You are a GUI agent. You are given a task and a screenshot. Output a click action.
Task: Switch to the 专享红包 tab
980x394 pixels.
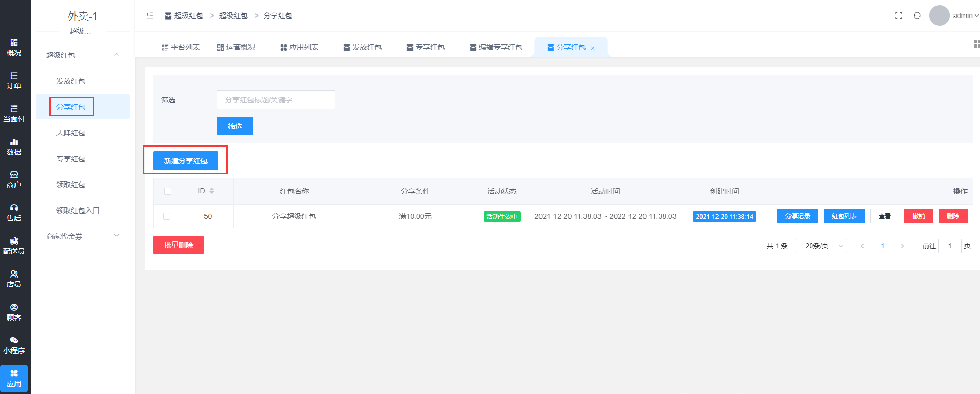pyautogui.click(x=426, y=47)
